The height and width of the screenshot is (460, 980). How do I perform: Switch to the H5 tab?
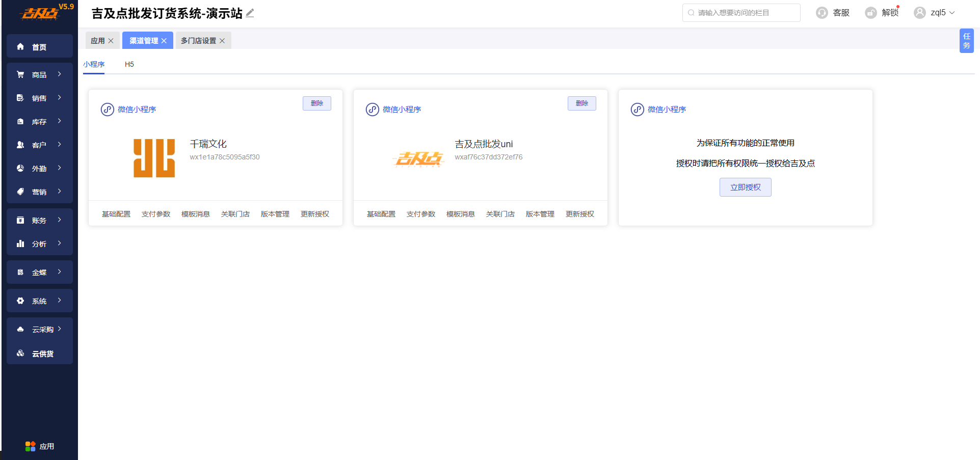[x=129, y=64]
